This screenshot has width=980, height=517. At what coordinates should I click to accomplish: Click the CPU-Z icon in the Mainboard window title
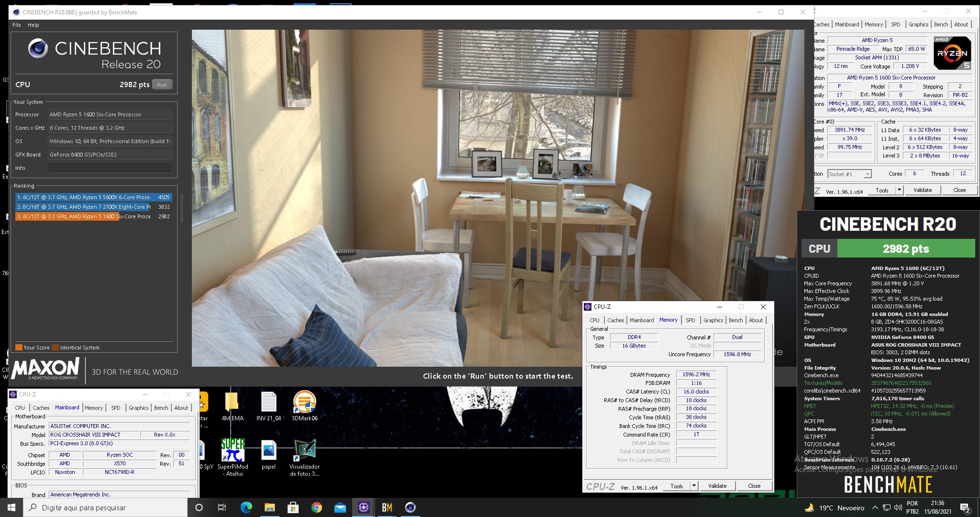(14, 394)
